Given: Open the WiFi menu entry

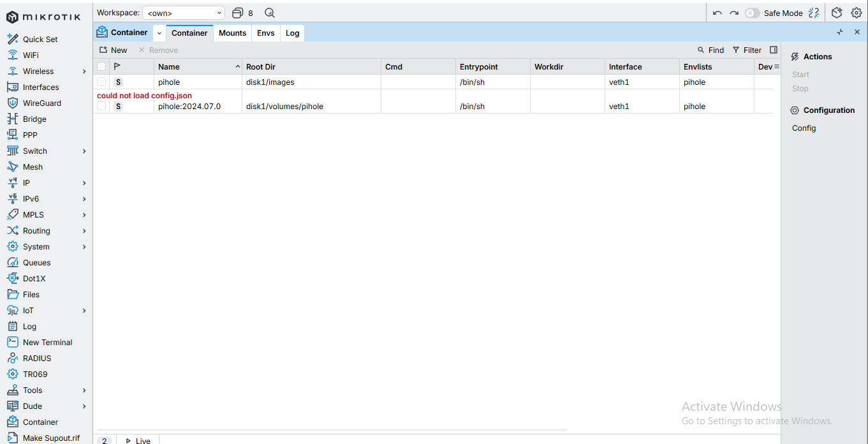Looking at the screenshot, I should (31, 55).
